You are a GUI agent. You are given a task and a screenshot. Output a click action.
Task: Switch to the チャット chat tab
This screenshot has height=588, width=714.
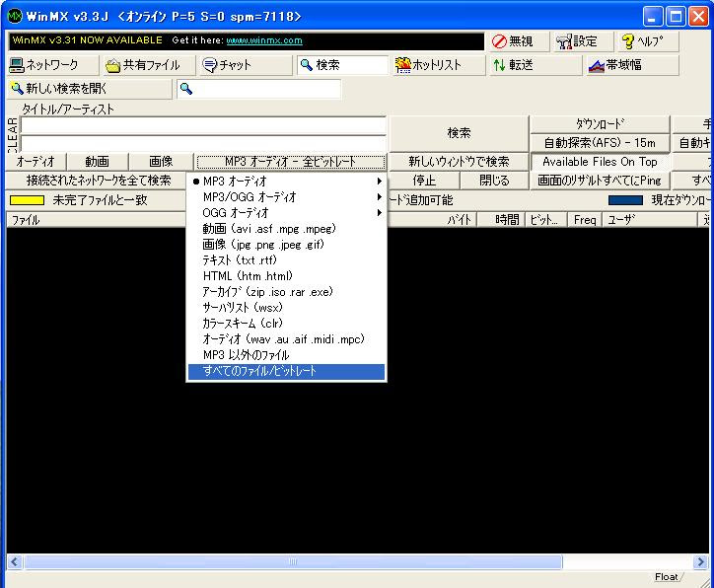click(246, 65)
